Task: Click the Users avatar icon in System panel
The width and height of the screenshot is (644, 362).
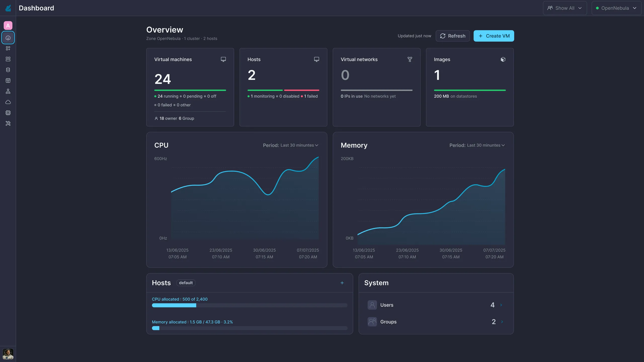Action: (x=372, y=305)
